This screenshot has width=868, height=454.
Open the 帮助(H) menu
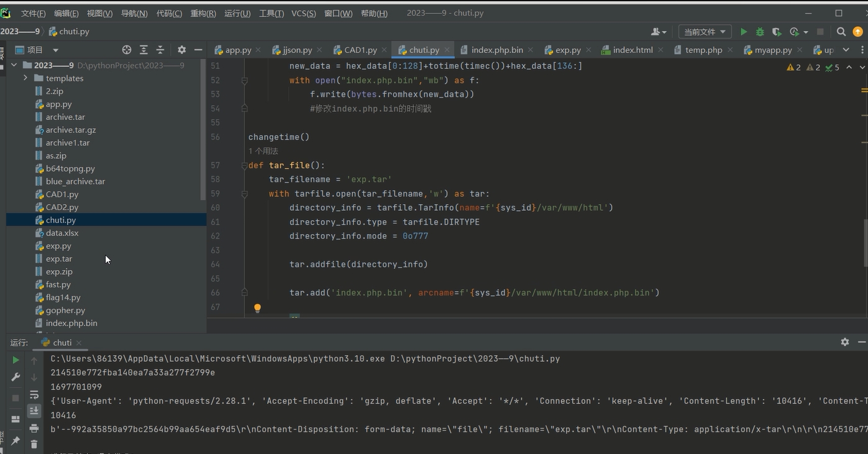click(x=374, y=13)
